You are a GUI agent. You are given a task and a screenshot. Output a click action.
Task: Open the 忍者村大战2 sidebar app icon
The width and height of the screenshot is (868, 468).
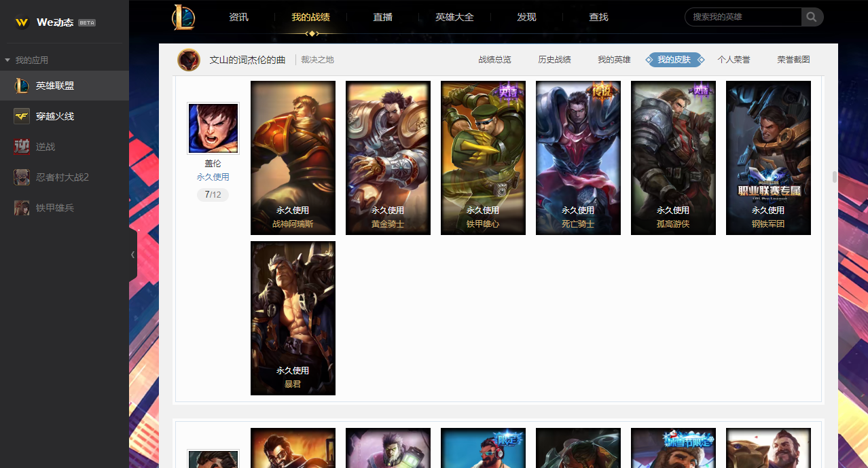[x=22, y=177]
